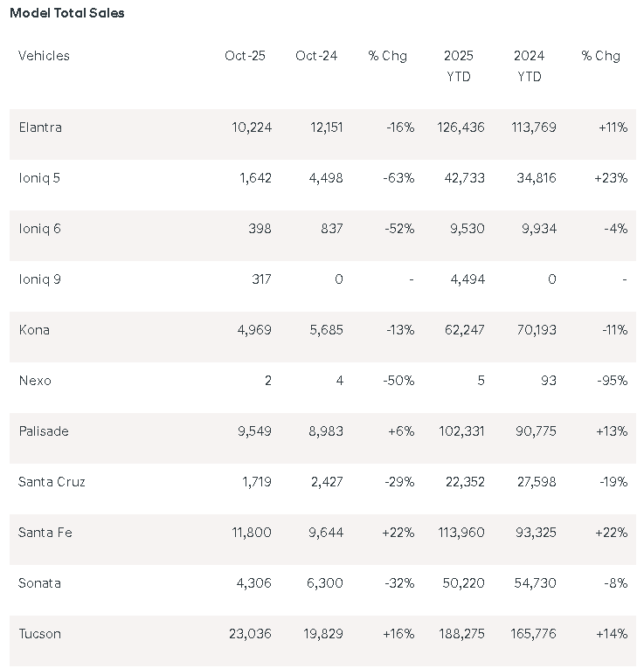Select Elantra's 2025 YTD value 126,436
Screen dimensions: 644x668
click(460, 127)
